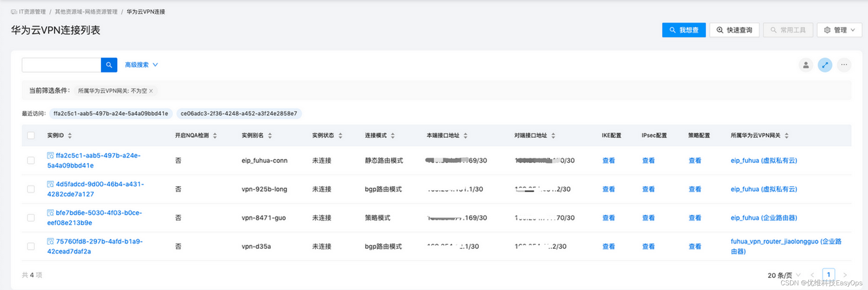Open gateway eip_fuhua (企业路由器) link
This screenshot has width=868, height=290.
(x=764, y=218)
